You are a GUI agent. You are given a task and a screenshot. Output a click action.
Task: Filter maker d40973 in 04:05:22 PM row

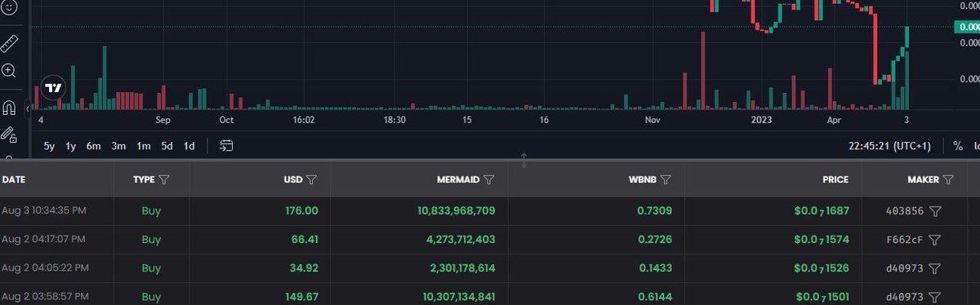pos(936,267)
